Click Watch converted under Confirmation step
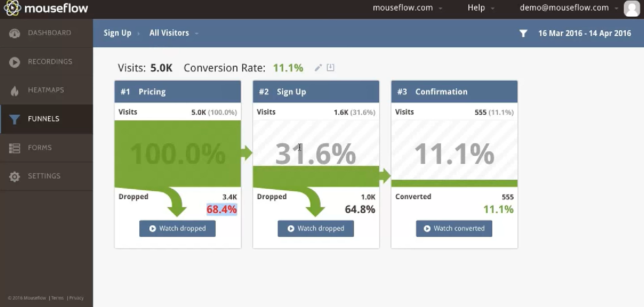This screenshot has height=307, width=644. coord(454,229)
